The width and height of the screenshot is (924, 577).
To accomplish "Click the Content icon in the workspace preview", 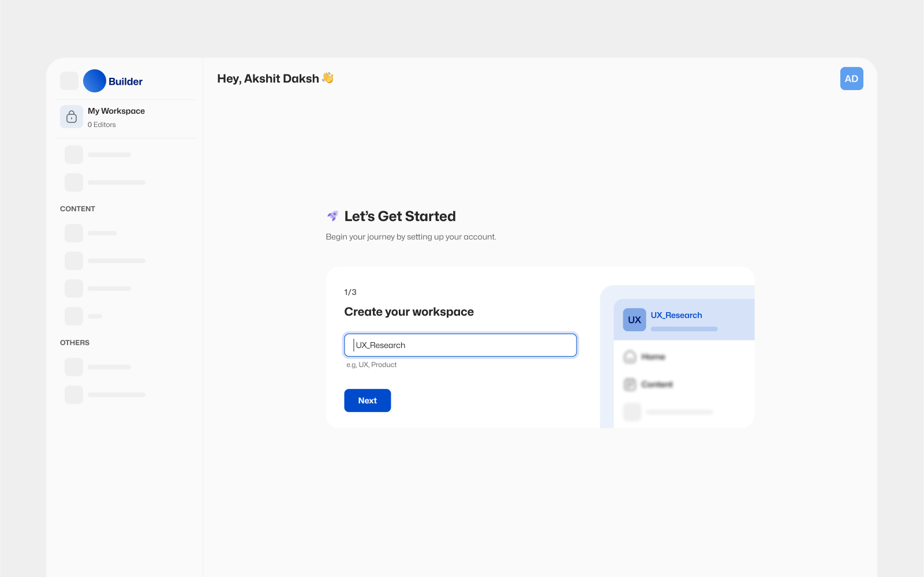I will [x=630, y=384].
